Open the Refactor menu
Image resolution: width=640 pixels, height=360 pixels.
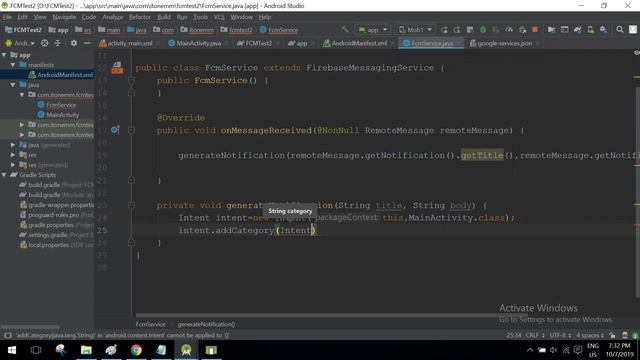point(140,17)
